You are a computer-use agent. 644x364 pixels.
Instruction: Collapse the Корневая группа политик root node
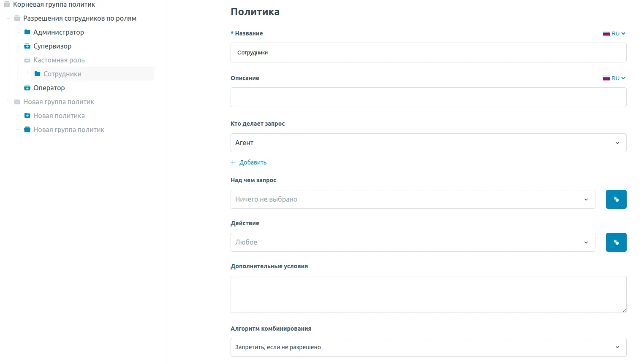click(x=7, y=5)
